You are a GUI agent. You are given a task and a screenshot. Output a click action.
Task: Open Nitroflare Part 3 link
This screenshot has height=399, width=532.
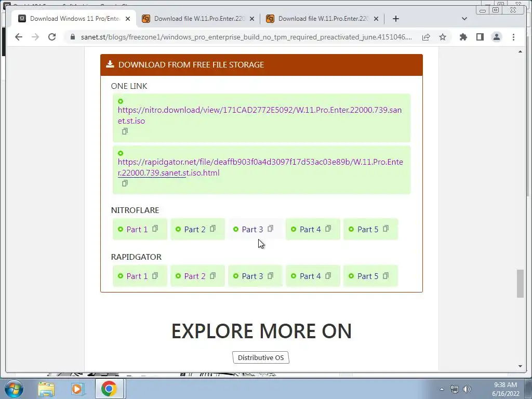(252, 229)
